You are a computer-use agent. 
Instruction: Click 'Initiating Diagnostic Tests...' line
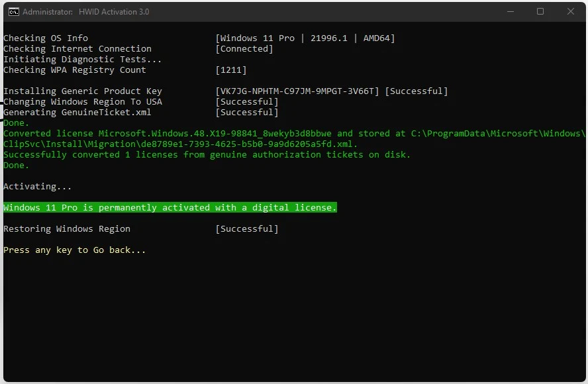point(83,59)
